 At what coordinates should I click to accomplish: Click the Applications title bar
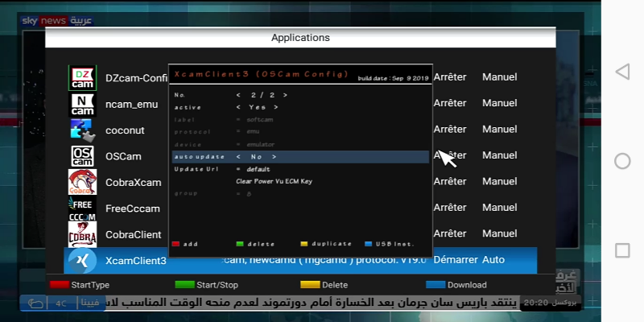300,37
